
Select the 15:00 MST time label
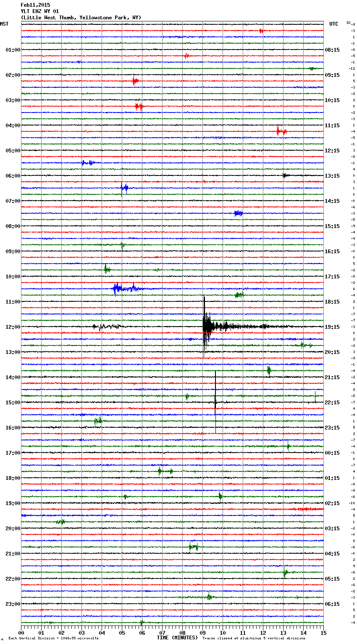13,403
